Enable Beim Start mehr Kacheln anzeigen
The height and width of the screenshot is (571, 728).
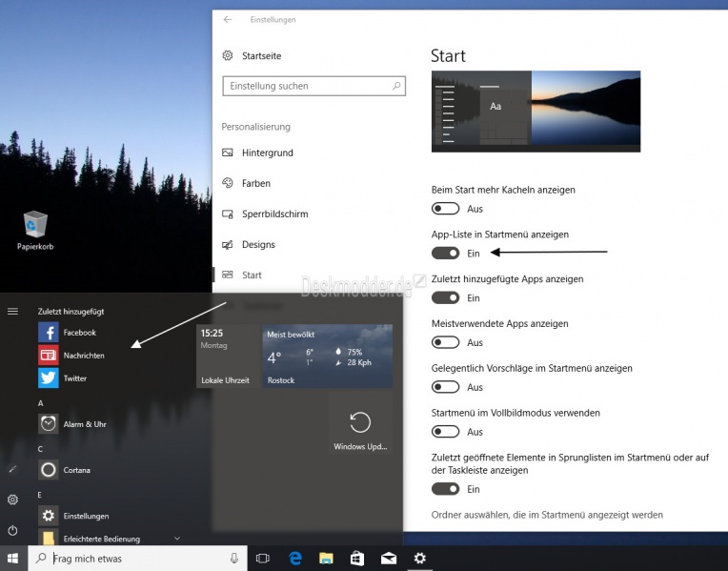[x=445, y=209]
